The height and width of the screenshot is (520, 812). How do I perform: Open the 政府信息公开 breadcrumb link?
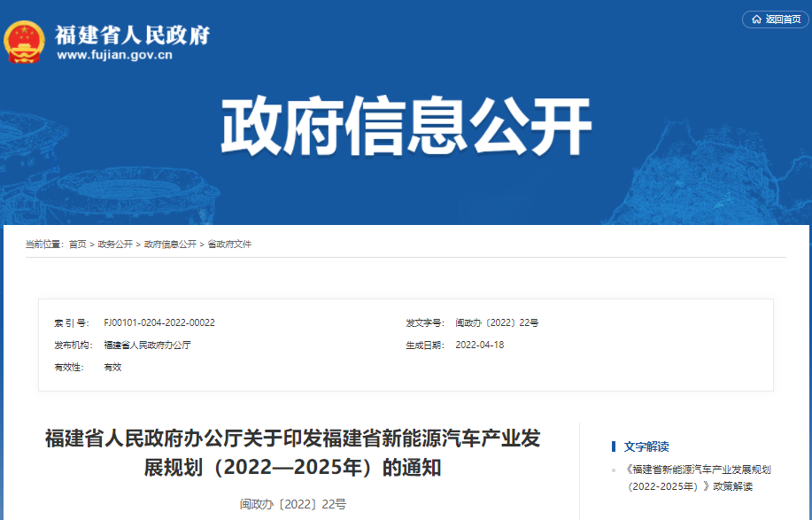168,244
